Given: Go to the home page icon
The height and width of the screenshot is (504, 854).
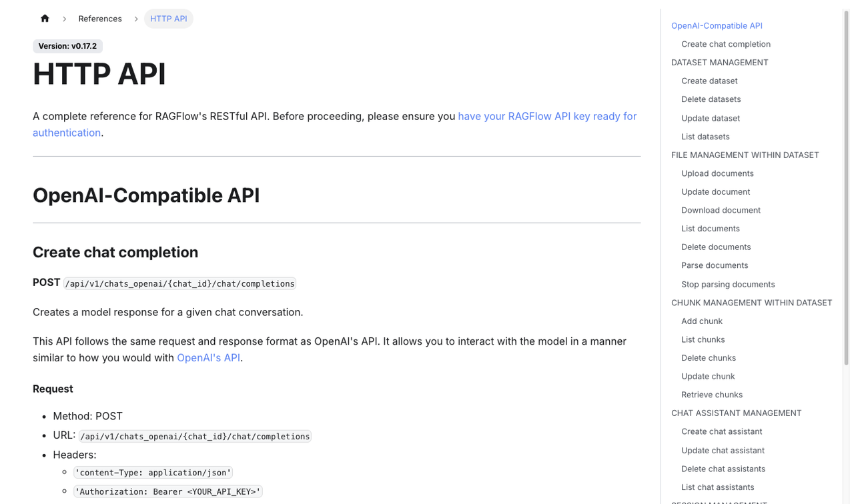Looking at the screenshot, I should (x=45, y=19).
